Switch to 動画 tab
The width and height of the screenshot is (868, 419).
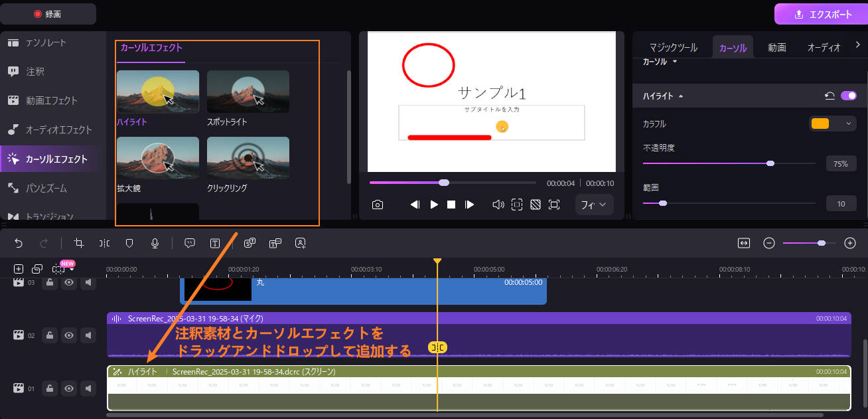pyautogui.click(x=777, y=47)
